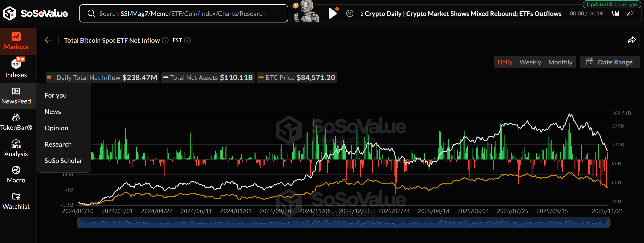Click the SoSo Scholar menu link
Image resolution: width=644 pixels, height=243 pixels.
(x=63, y=161)
